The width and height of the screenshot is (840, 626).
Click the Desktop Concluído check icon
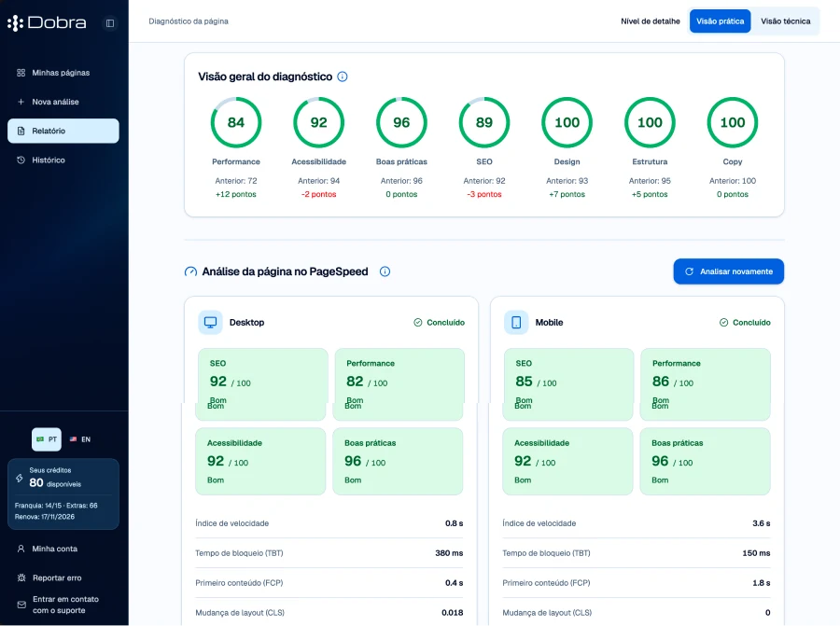[x=418, y=323]
